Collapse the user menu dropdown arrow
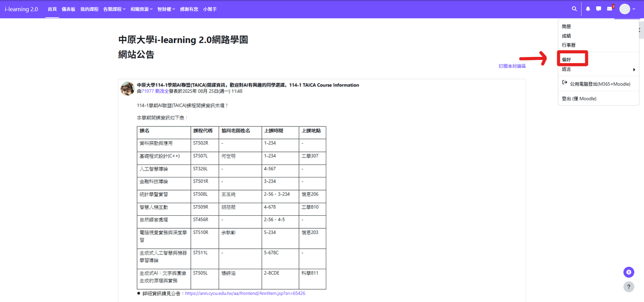644x302 pixels. 633,10
